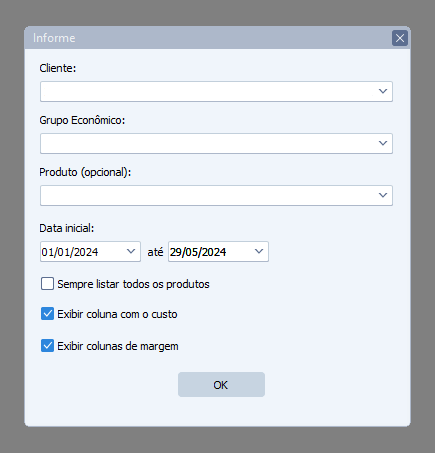
Task: Click inside the Produto (opcional) text field
Action: point(207,195)
